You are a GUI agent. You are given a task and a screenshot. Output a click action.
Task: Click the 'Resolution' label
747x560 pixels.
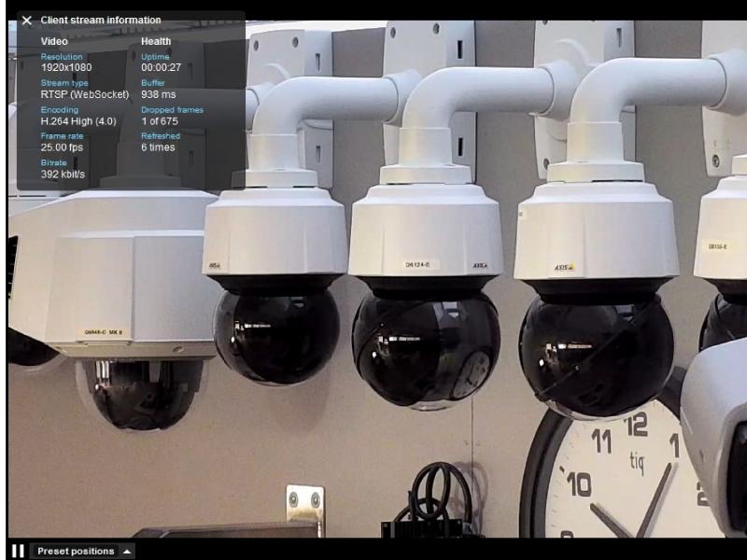click(62, 57)
